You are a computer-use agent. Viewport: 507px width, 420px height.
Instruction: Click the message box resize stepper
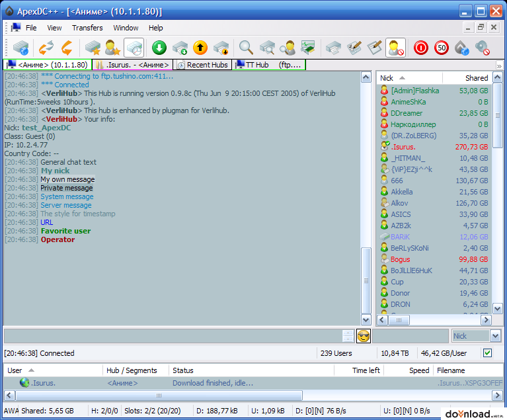(x=348, y=336)
